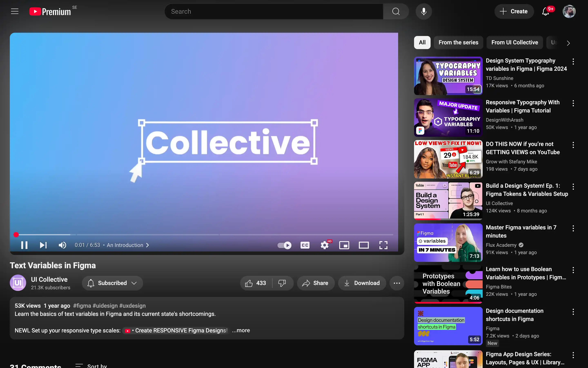Open the hamburger guide menu

point(14,11)
